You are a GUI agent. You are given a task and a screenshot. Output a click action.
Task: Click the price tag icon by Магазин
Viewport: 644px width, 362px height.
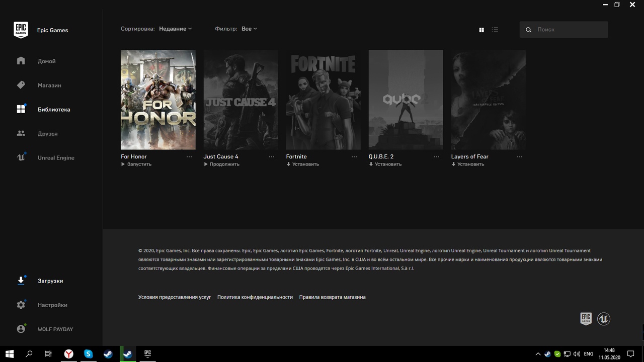pos(21,85)
